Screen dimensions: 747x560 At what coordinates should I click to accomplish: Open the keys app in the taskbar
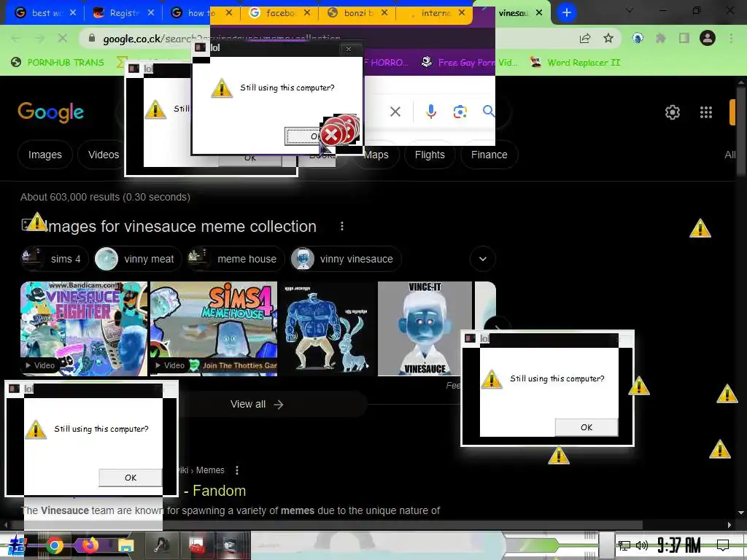161,545
